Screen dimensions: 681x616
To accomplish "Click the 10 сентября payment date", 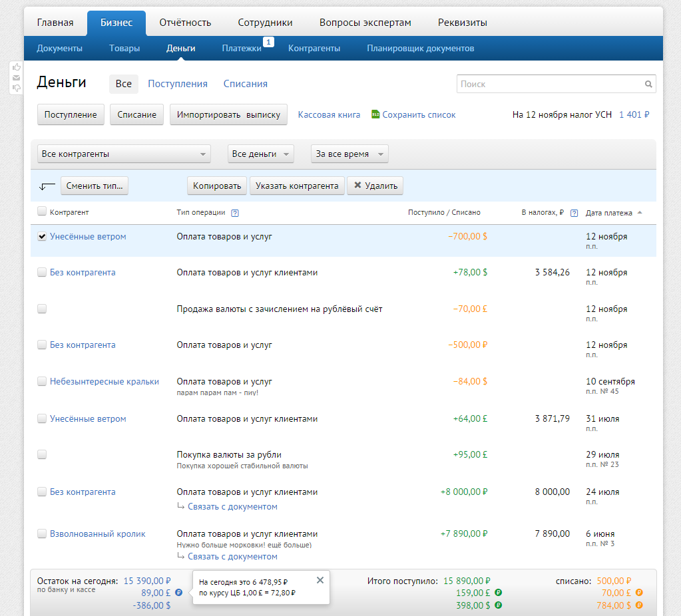I will pyautogui.click(x=610, y=381).
